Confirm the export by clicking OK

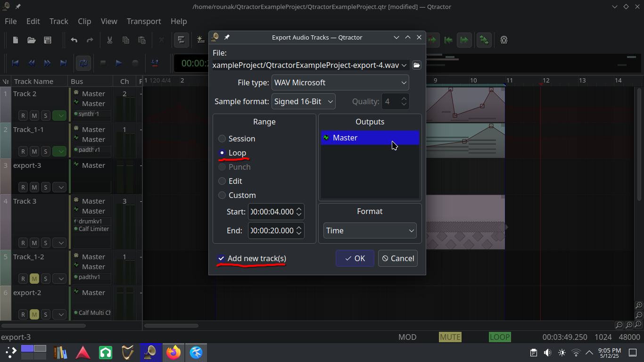click(x=355, y=258)
